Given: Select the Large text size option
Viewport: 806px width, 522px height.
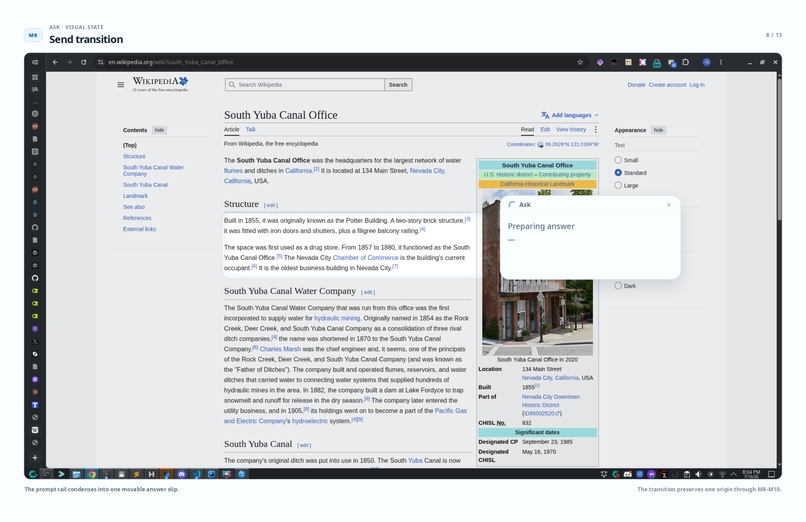Looking at the screenshot, I should pyautogui.click(x=618, y=185).
